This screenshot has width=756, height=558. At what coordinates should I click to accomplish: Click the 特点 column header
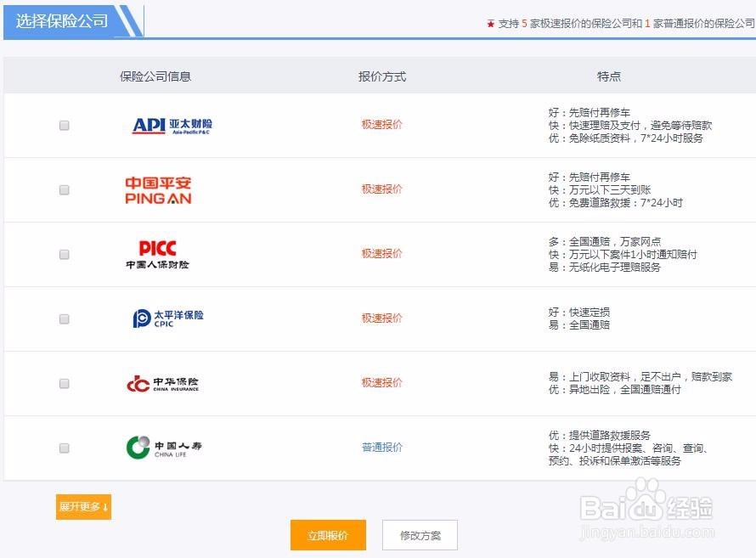(x=608, y=76)
